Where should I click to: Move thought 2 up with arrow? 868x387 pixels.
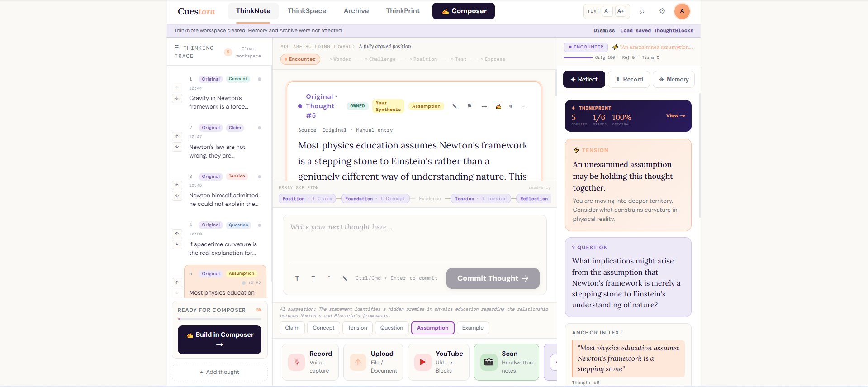point(177,136)
